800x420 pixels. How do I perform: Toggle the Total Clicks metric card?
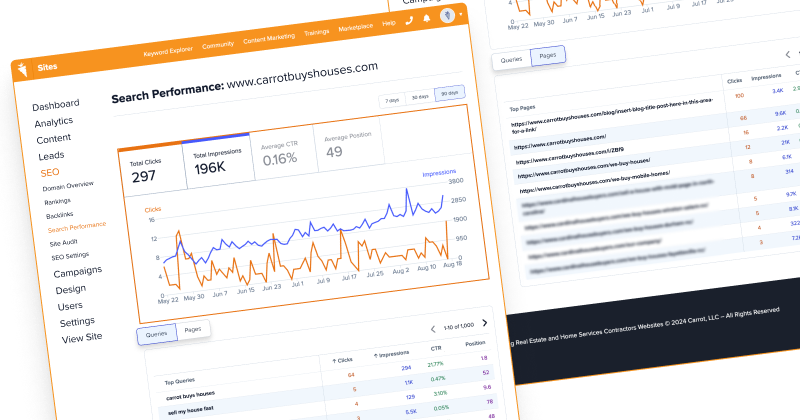pyautogui.click(x=151, y=169)
